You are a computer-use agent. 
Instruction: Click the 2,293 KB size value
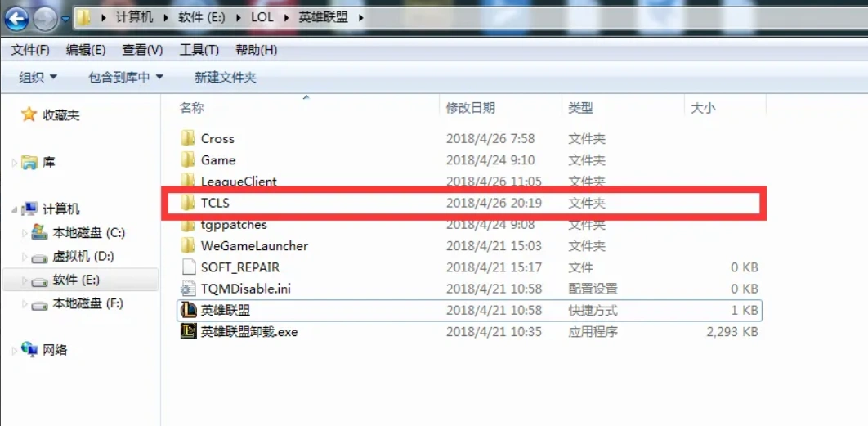pos(732,332)
